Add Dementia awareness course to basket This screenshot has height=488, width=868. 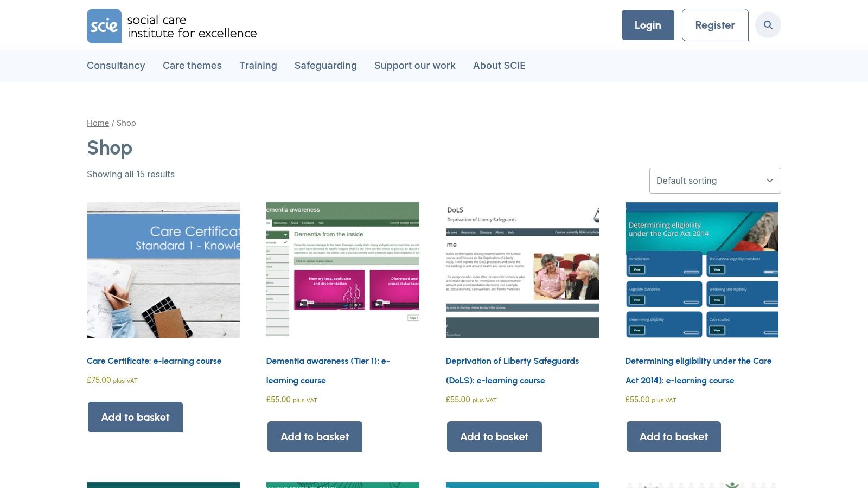click(315, 436)
